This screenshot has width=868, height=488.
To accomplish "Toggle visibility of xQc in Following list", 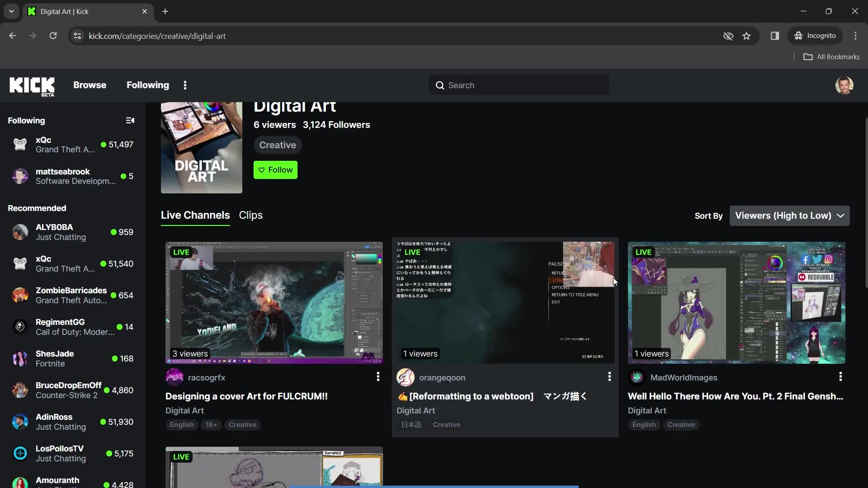I will (x=71, y=144).
